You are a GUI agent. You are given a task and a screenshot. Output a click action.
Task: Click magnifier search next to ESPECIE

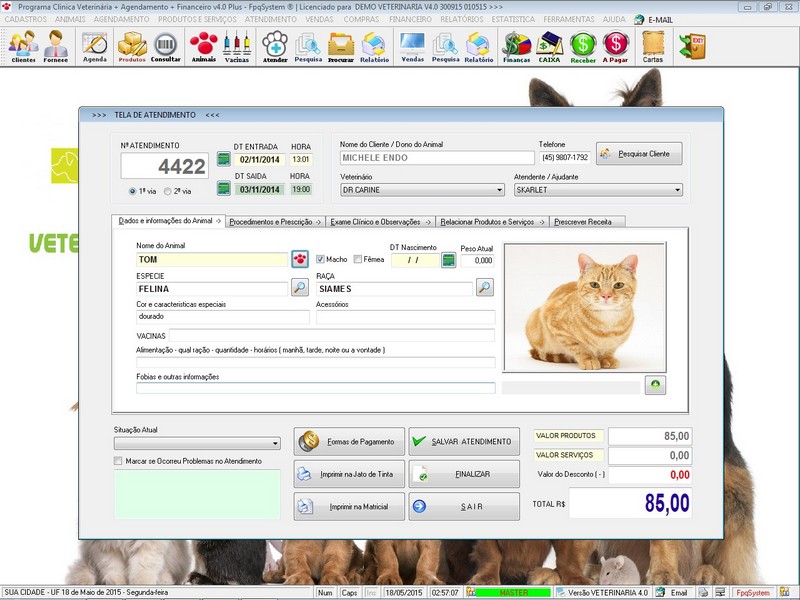(300, 287)
